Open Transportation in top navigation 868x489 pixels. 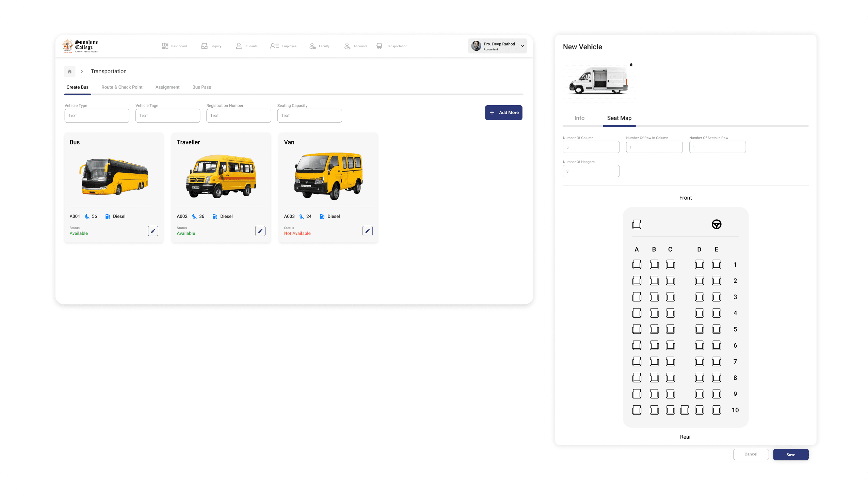coord(392,46)
